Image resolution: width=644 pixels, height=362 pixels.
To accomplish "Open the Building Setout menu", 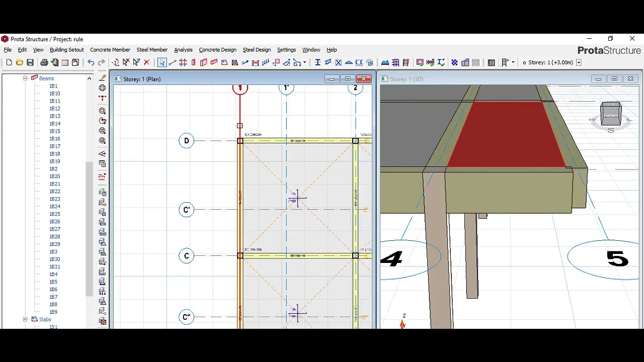I will [x=67, y=50].
